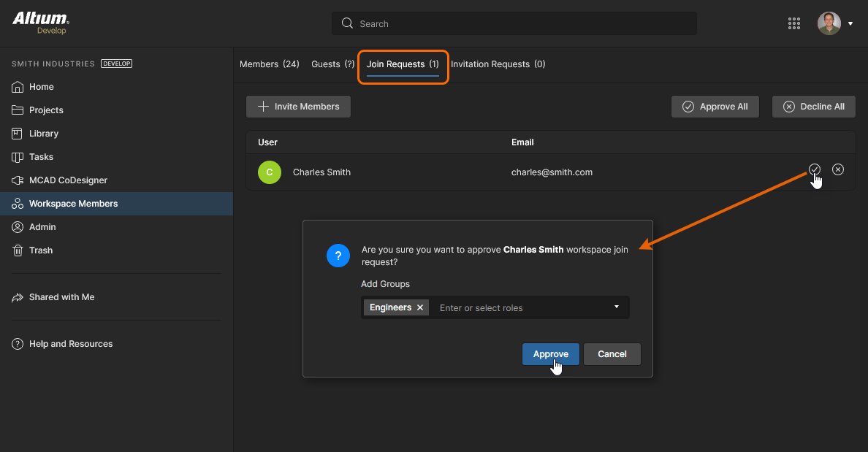Viewport: 868px width, 452px height.
Task: Click the Search field at top
Action: tap(514, 23)
